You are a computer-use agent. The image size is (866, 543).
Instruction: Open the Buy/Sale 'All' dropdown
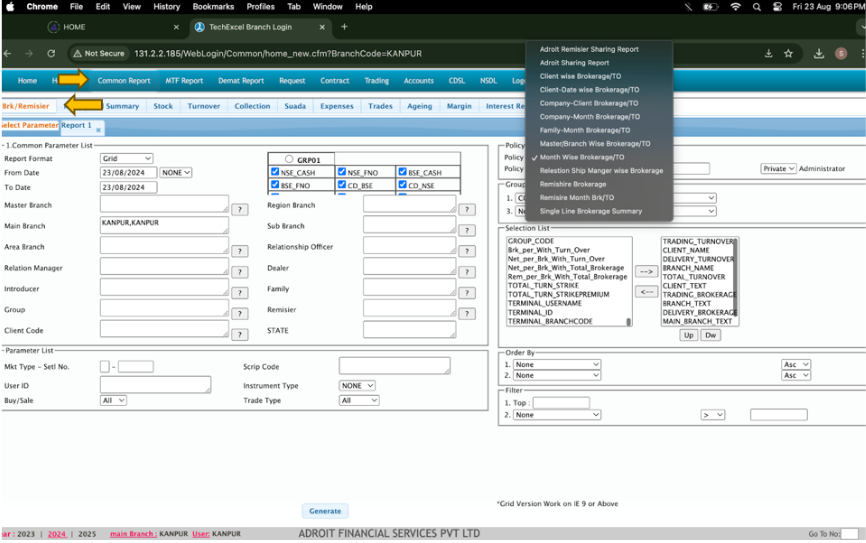click(113, 400)
